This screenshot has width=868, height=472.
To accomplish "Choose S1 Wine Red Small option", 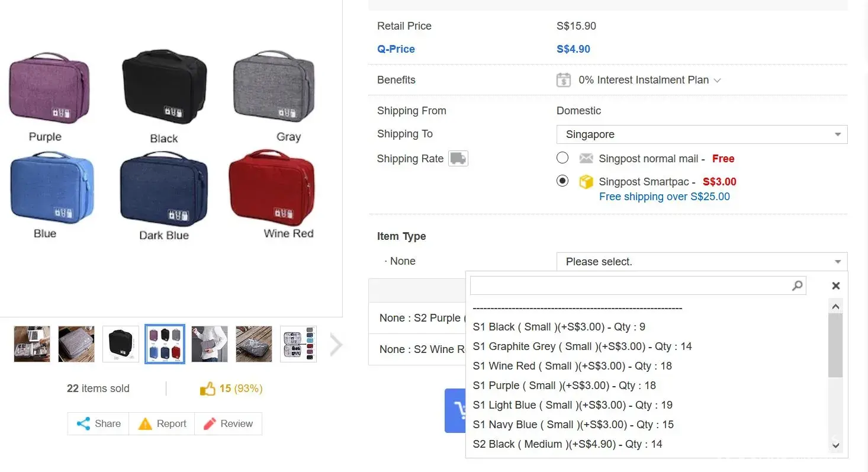I will coord(572,366).
